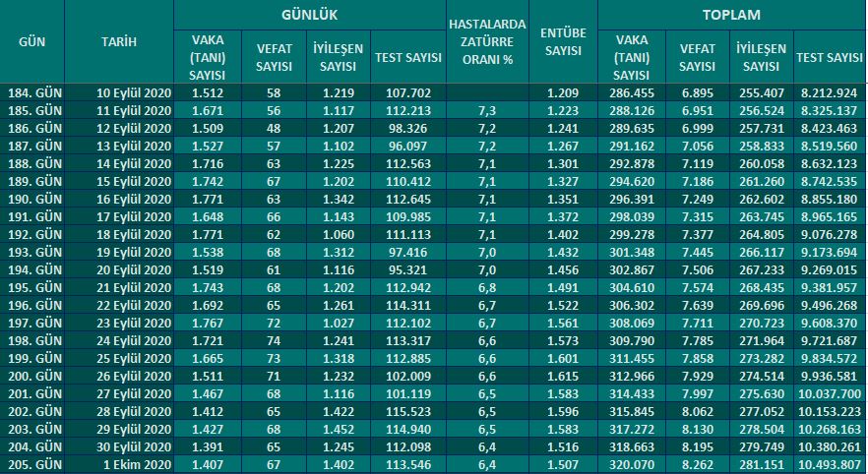The height and width of the screenshot is (474, 868).
Task: Click the GÜNLÜK group header
Action: click(x=309, y=15)
